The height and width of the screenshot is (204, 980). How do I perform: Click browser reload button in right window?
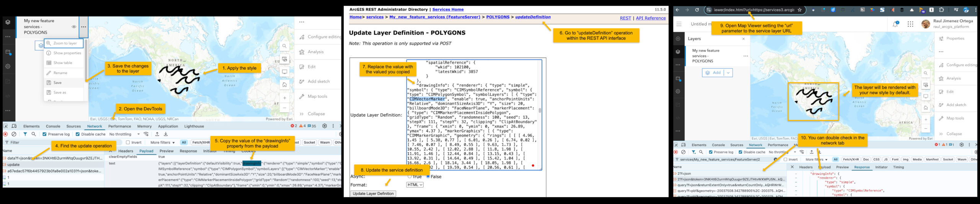[x=697, y=10]
